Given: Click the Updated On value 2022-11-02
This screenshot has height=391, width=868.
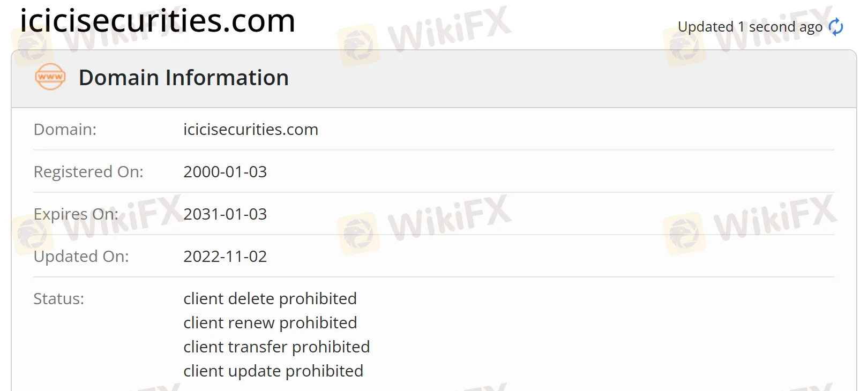Looking at the screenshot, I should (225, 256).
